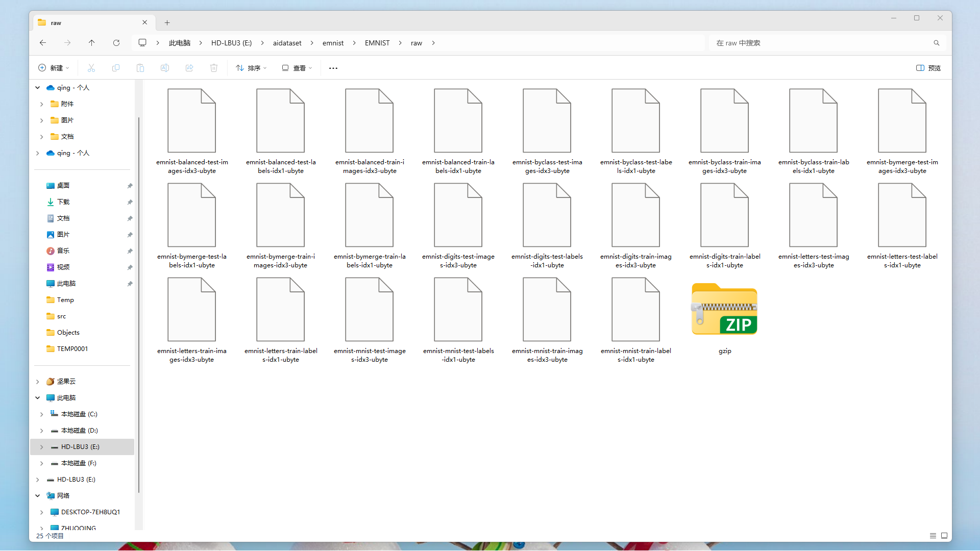Click the Cut scissors icon in toolbar

(91, 68)
